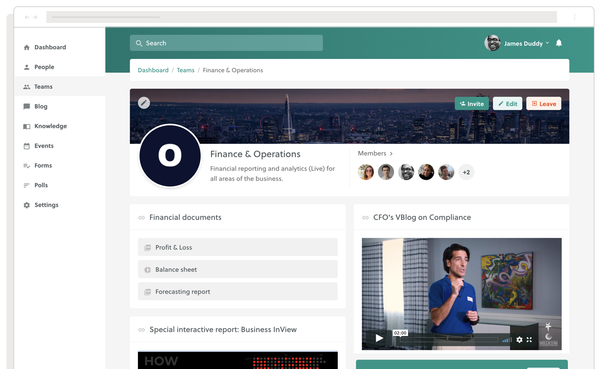Open Polls in the sidebar

point(60,185)
